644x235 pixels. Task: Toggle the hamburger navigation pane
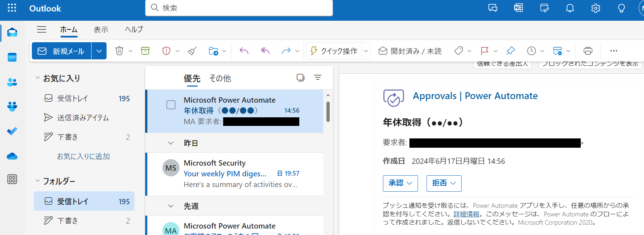42,29
